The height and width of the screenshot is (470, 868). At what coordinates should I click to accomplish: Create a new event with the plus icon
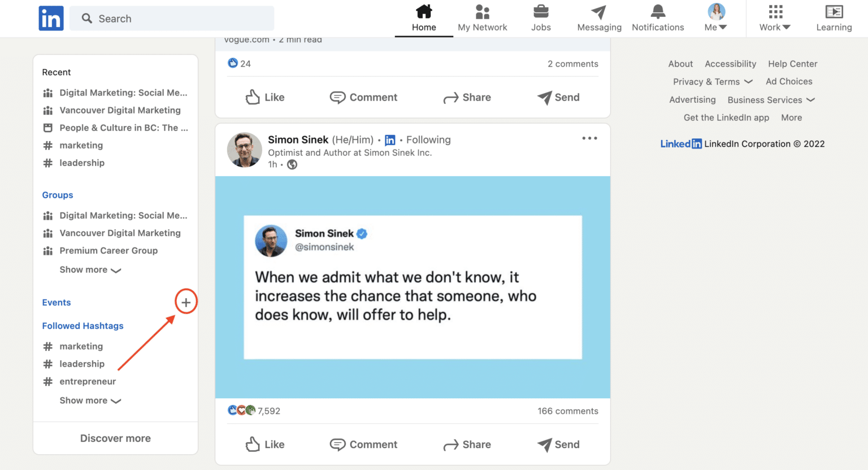click(x=186, y=301)
